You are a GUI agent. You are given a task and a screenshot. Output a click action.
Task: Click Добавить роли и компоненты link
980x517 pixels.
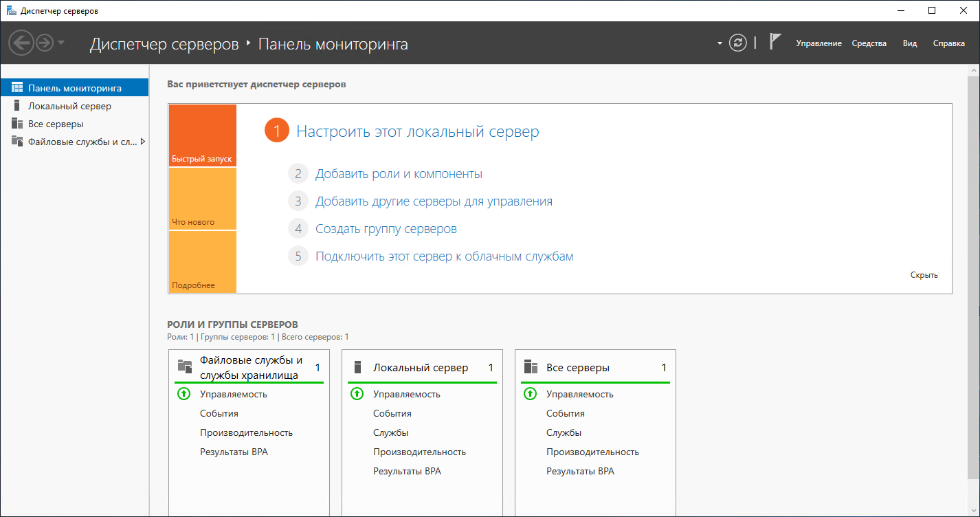point(399,174)
